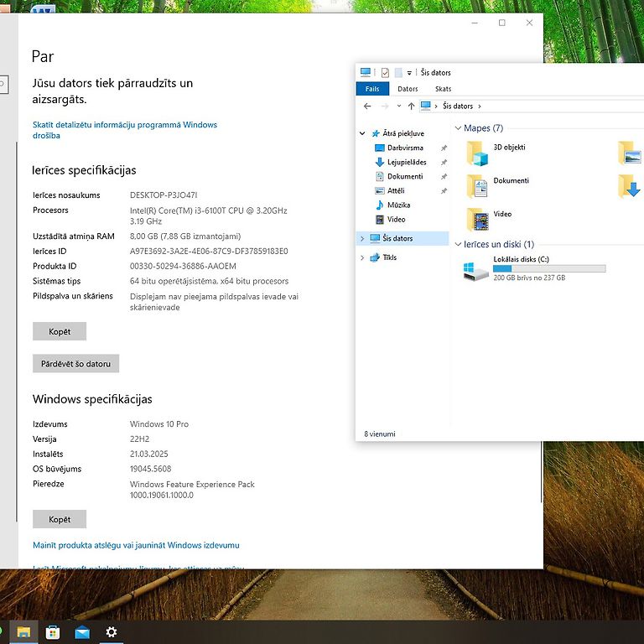Open Video in navigation pane
The image size is (644, 644).
(396, 220)
